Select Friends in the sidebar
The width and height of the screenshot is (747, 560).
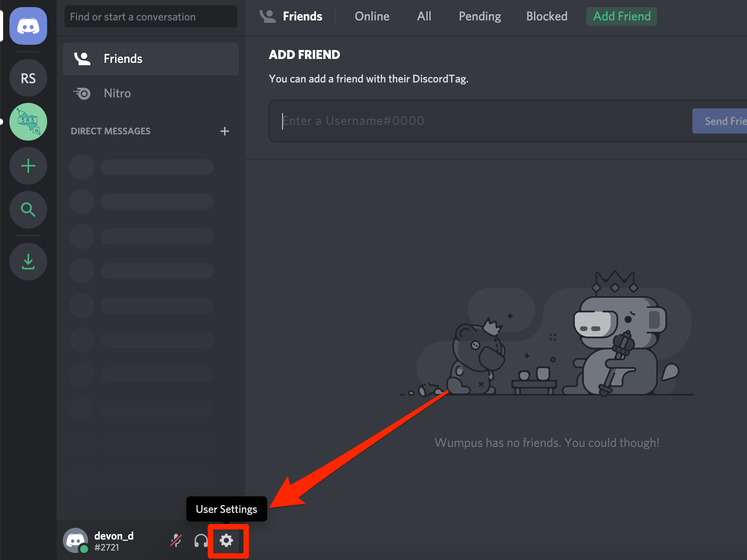151,59
